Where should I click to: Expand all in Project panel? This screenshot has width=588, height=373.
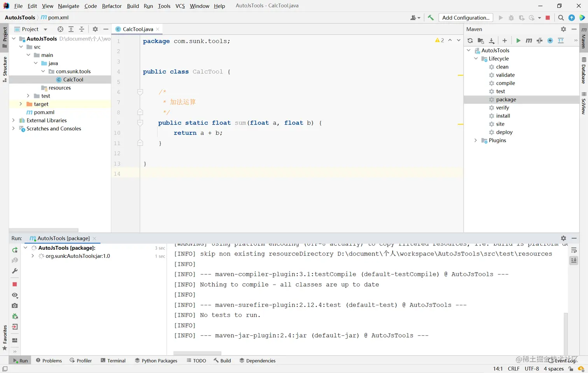click(x=71, y=29)
